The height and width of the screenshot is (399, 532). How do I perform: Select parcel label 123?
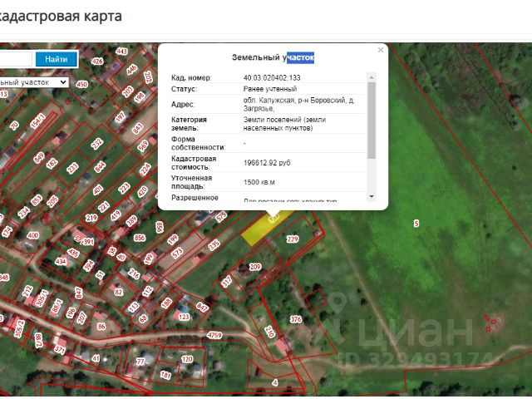(184, 317)
